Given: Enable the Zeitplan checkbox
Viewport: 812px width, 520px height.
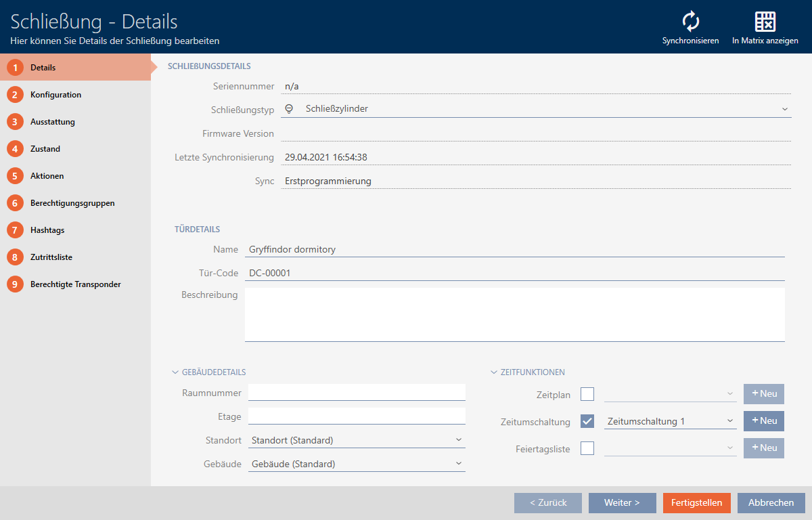Looking at the screenshot, I should pos(587,394).
